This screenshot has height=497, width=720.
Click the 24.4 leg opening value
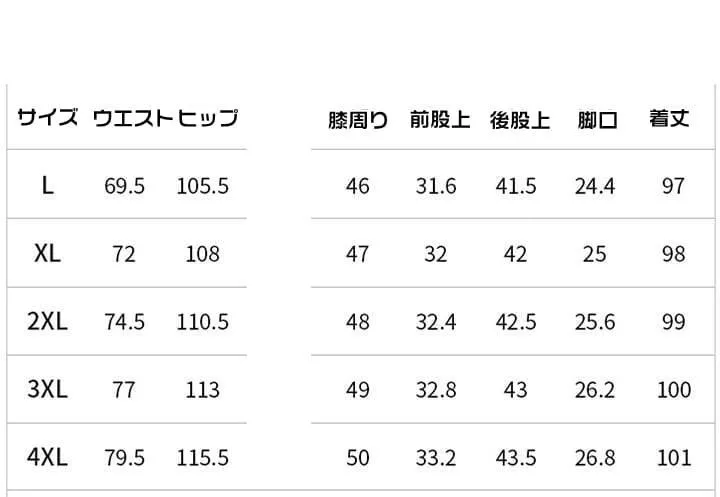[x=594, y=186]
